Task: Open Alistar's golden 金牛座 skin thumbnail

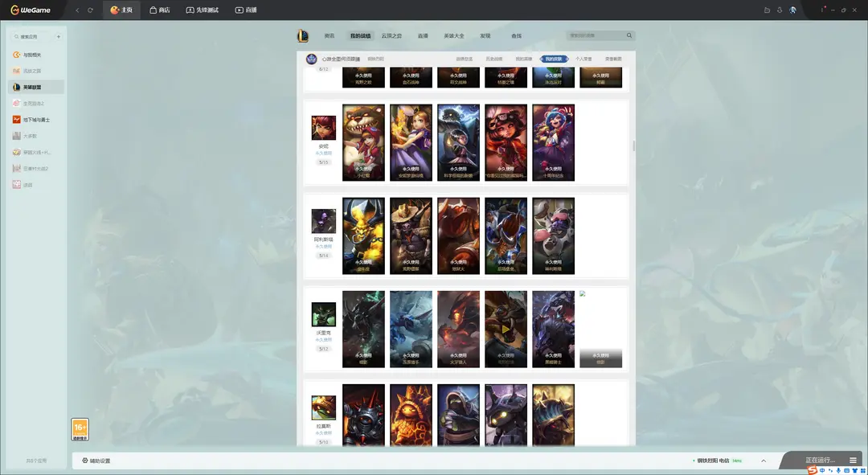Action: [x=363, y=235]
